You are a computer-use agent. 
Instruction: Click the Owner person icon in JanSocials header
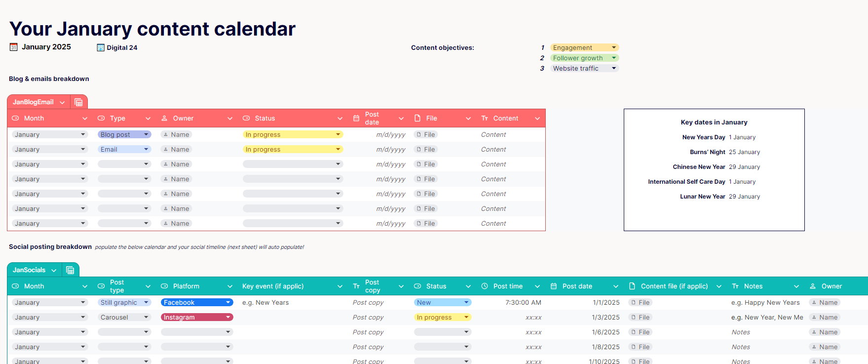(813, 286)
